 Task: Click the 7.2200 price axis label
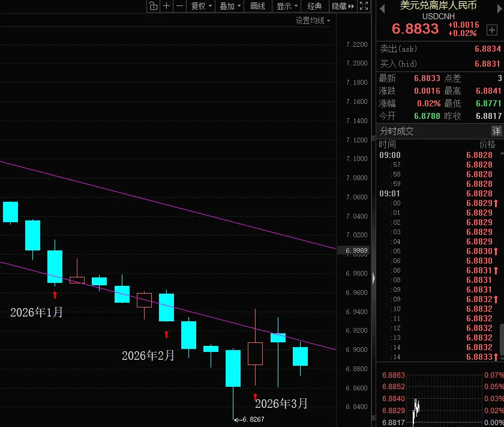click(356, 44)
